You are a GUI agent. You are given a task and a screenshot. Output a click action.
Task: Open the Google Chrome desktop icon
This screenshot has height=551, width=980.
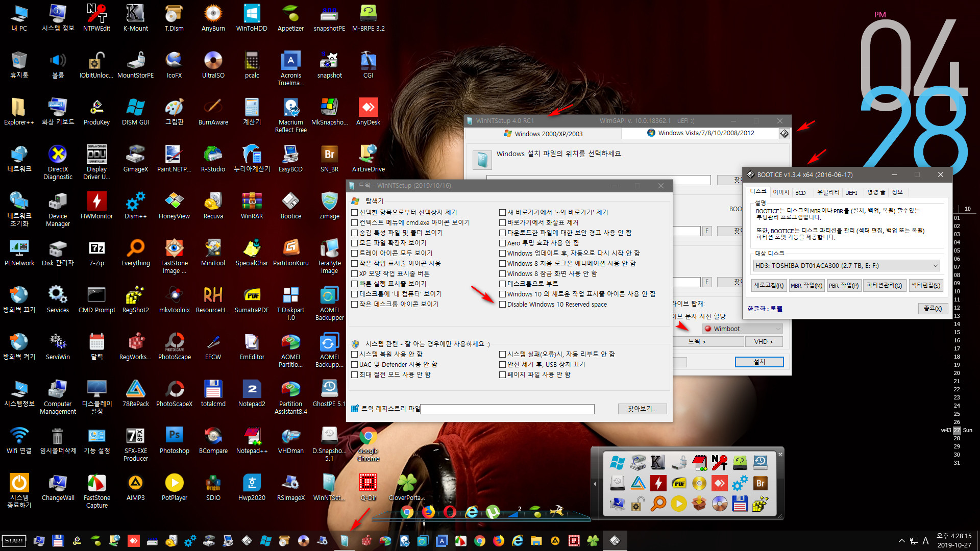point(368,444)
